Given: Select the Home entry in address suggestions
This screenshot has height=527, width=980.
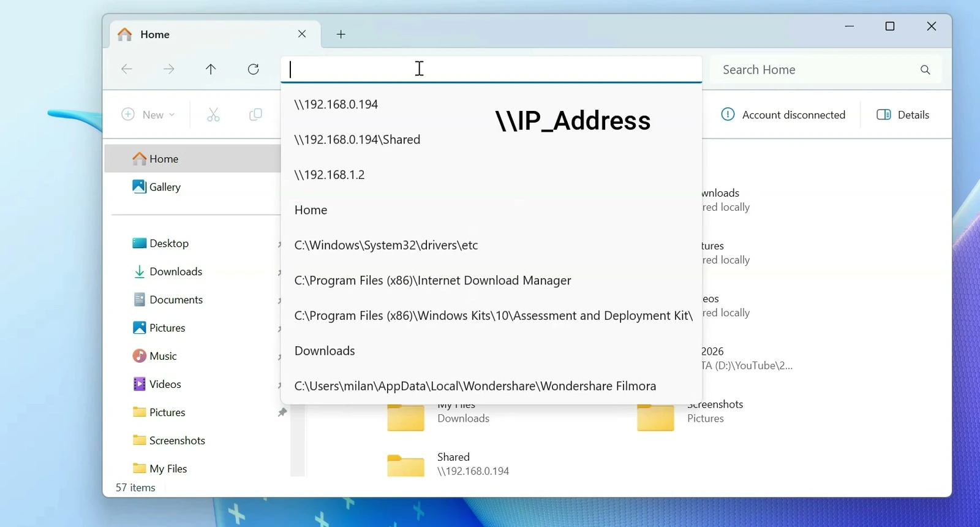Looking at the screenshot, I should pyautogui.click(x=491, y=210).
